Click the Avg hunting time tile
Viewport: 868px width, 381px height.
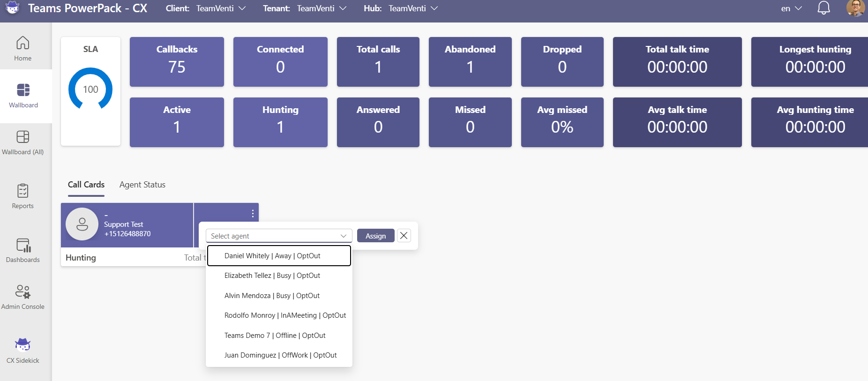point(809,122)
